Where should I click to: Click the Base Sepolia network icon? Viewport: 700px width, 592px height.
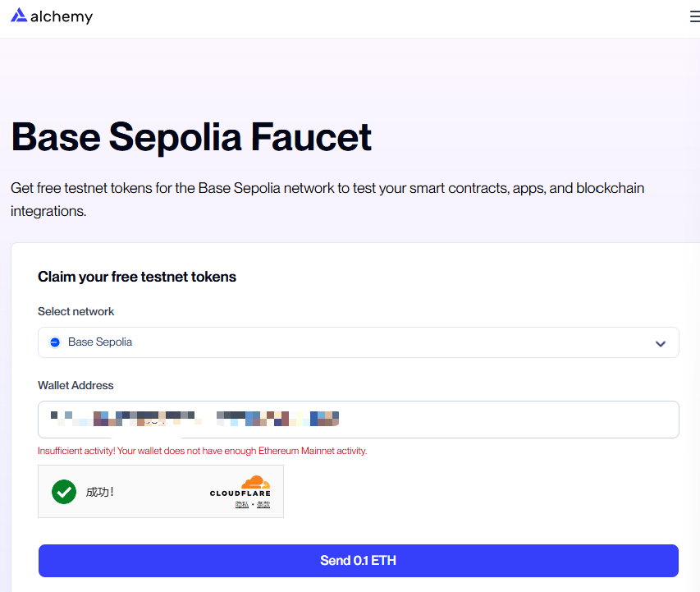tap(55, 342)
